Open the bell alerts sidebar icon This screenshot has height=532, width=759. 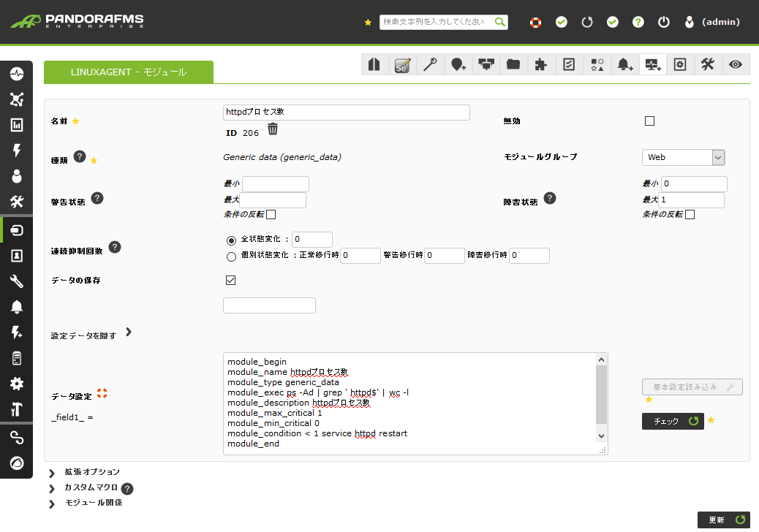17,307
